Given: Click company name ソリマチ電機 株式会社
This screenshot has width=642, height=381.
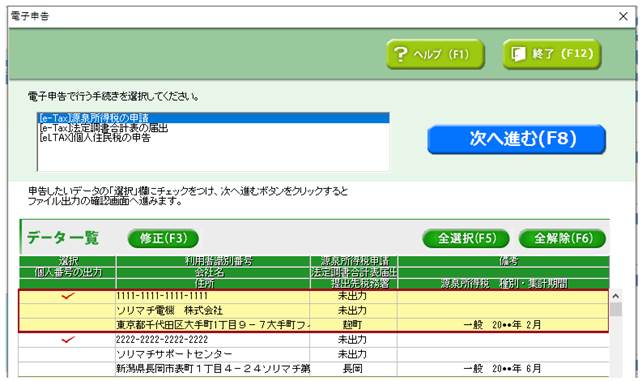Looking at the screenshot, I should point(212,310).
